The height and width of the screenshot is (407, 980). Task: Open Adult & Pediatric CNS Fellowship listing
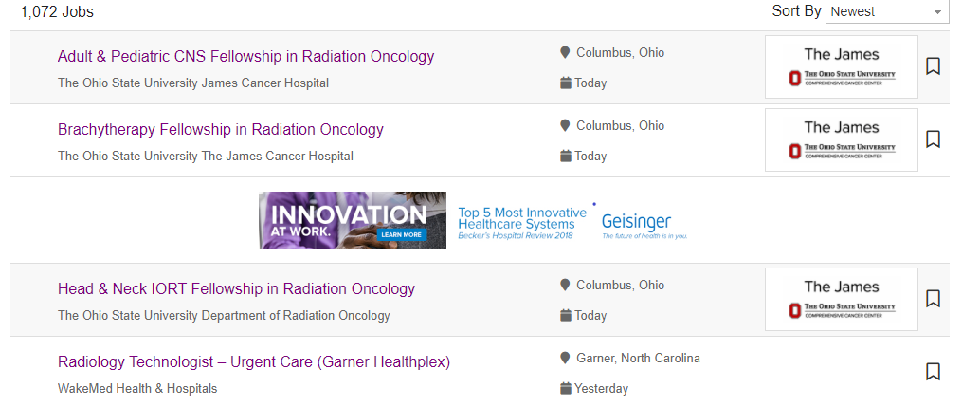245,57
